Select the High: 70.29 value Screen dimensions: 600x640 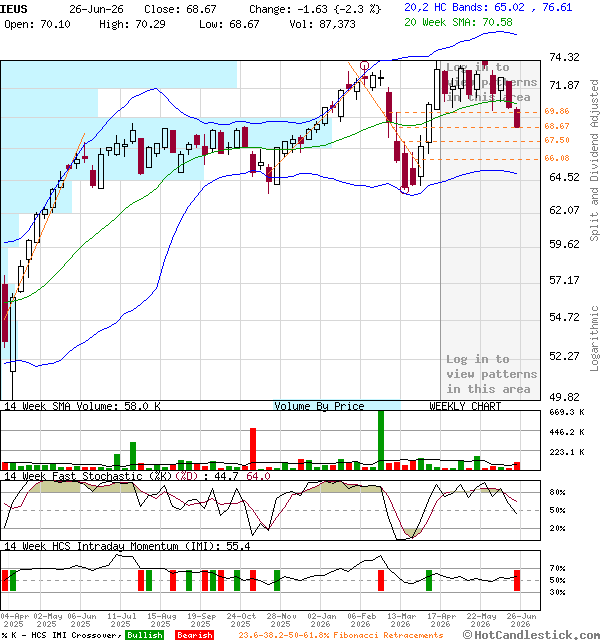pos(132,24)
